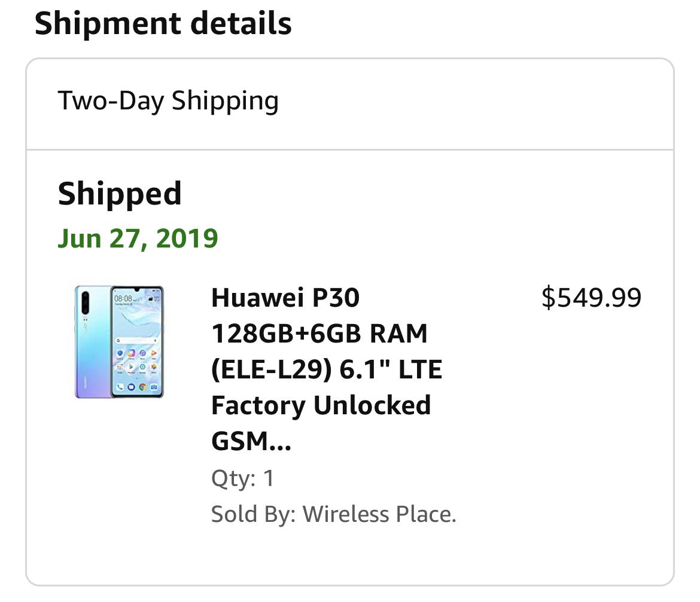Click the phone's front screen in thumbnail
The image size is (700, 602).
click(x=138, y=341)
